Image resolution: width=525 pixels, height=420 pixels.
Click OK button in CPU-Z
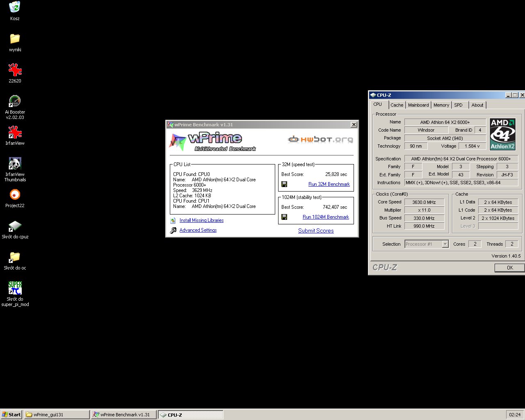click(x=510, y=267)
